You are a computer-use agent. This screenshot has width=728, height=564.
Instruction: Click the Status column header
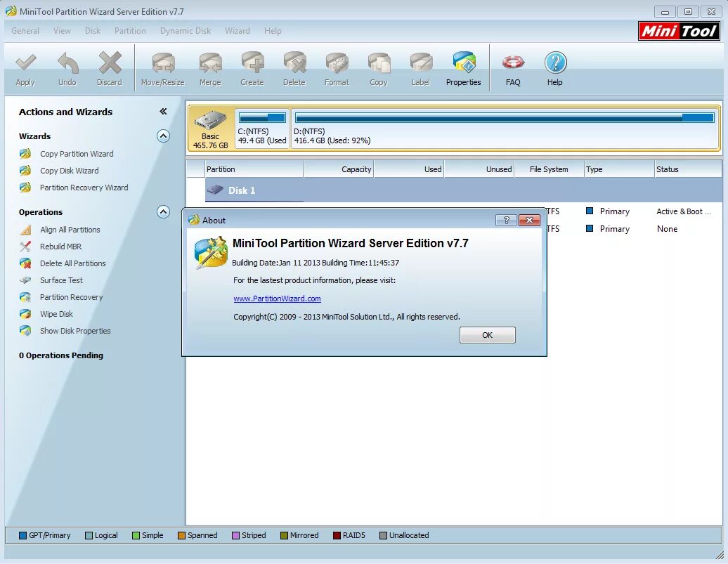[x=688, y=169]
